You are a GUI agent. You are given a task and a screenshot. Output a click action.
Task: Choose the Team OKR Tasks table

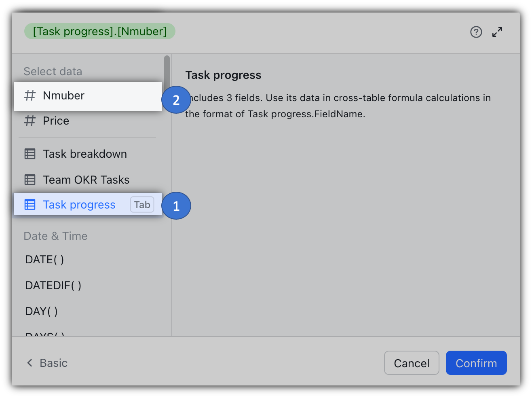pyautogui.click(x=86, y=180)
